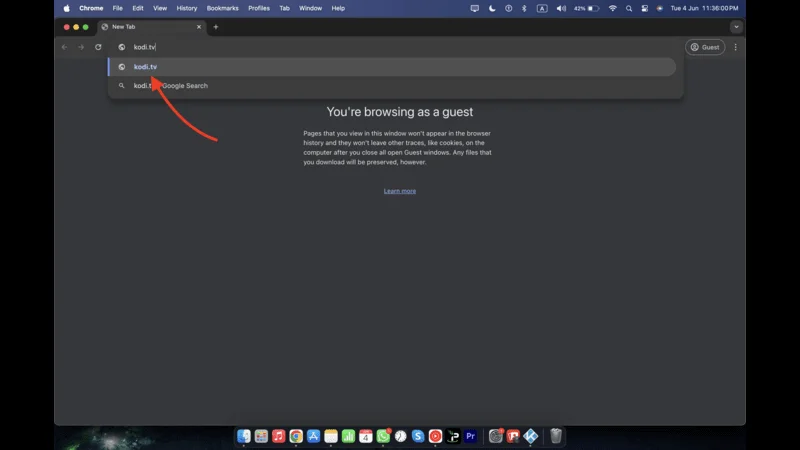
Task: Launch Adobe Premiere Pro from the dock
Action: [x=470, y=436]
